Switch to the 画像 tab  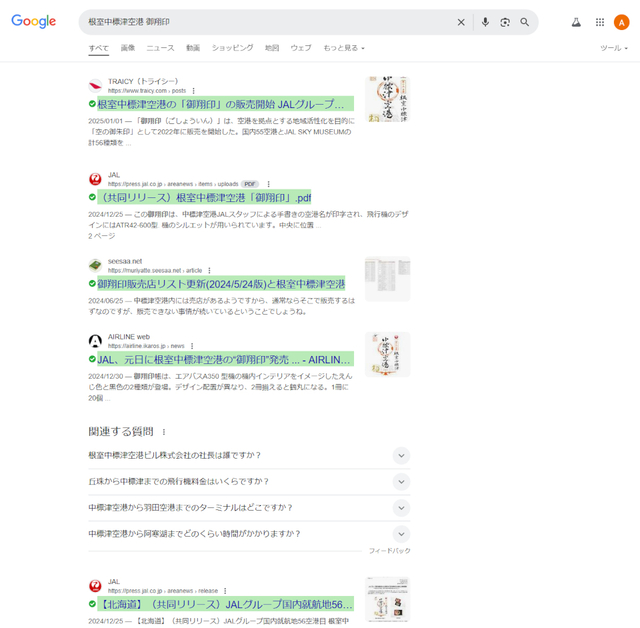click(128, 48)
